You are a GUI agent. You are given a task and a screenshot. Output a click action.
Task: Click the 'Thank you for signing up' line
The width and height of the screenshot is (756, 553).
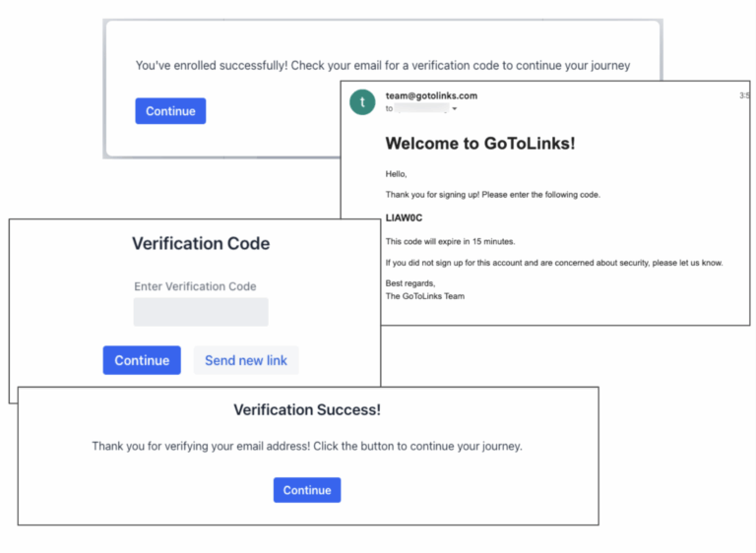[x=492, y=195]
